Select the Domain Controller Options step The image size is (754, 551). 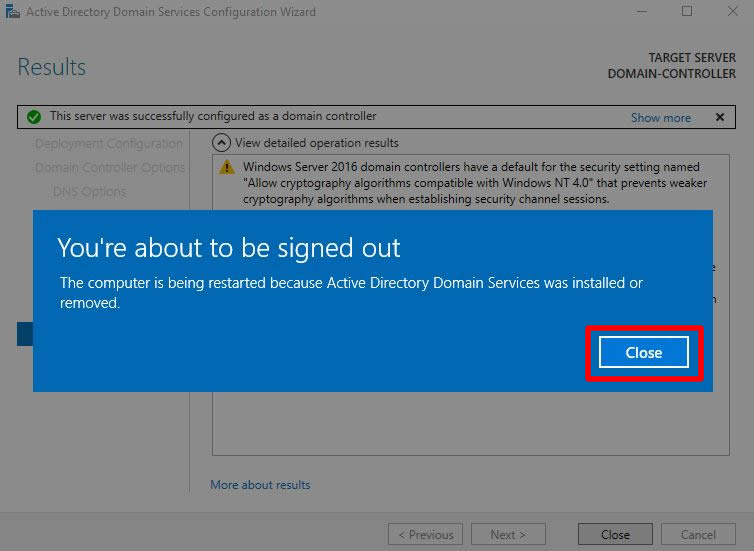click(x=109, y=167)
